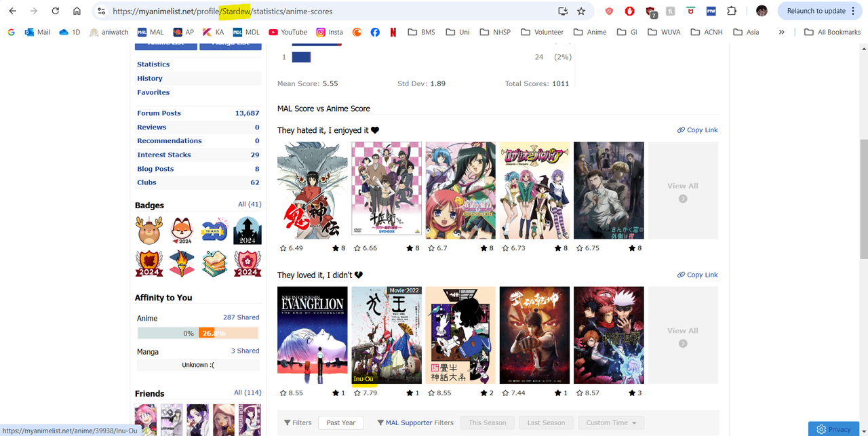
Task: Open the YouTube bookmark
Action: [x=288, y=32]
